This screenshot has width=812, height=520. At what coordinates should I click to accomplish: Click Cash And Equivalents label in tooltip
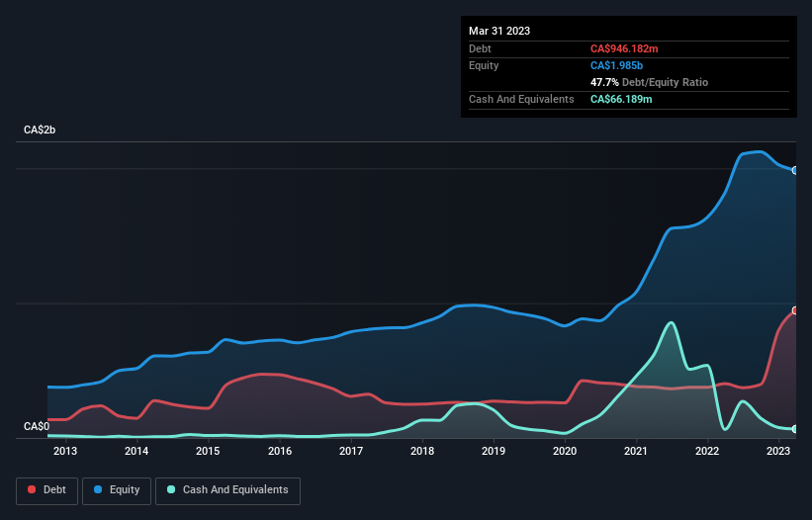coord(521,99)
